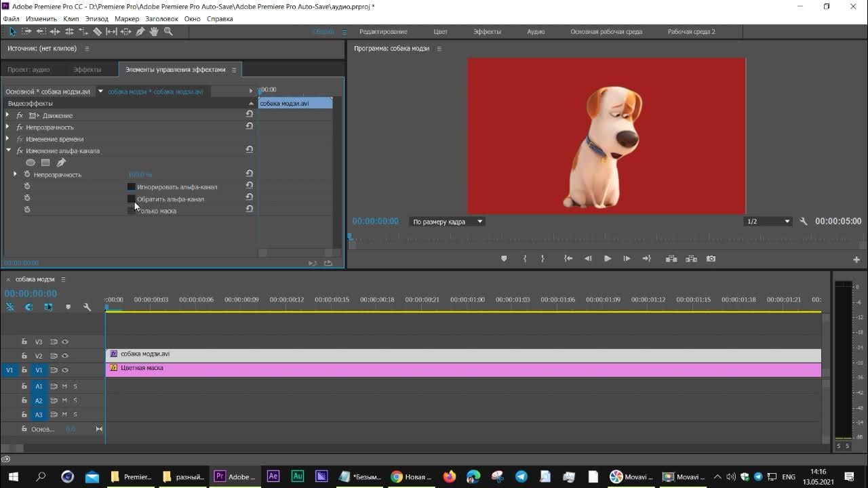
Task: Reset the Движение effect
Action: pos(250,115)
